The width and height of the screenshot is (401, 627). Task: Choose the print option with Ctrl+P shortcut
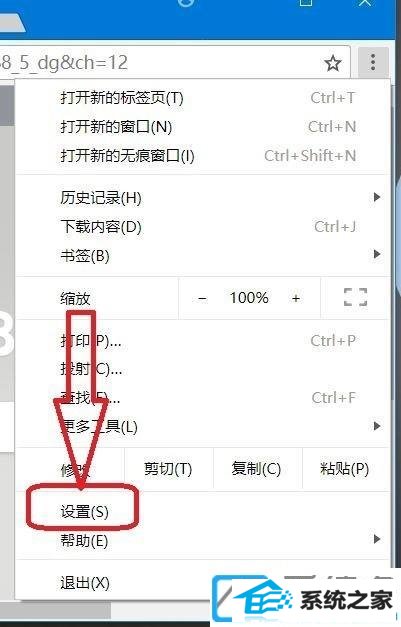[x=202, y=341]
